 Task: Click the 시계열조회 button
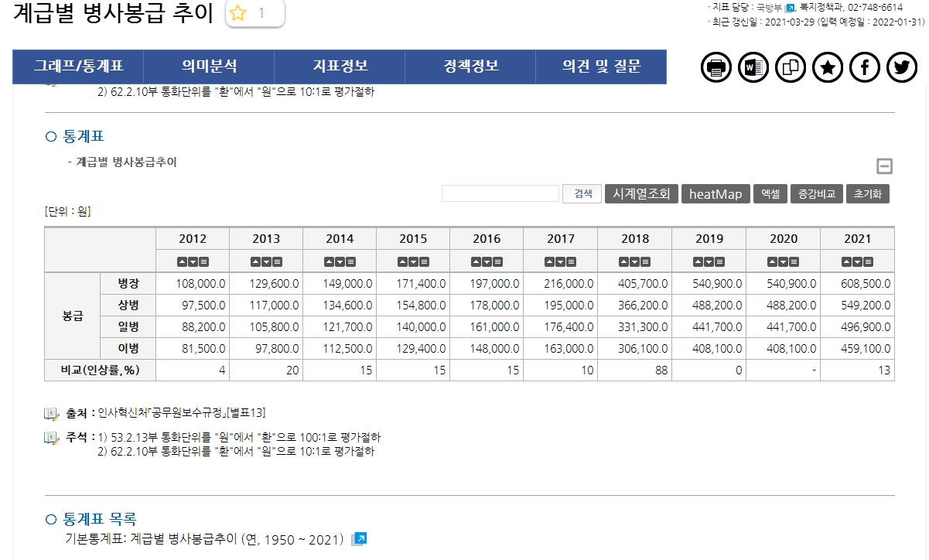641,193
